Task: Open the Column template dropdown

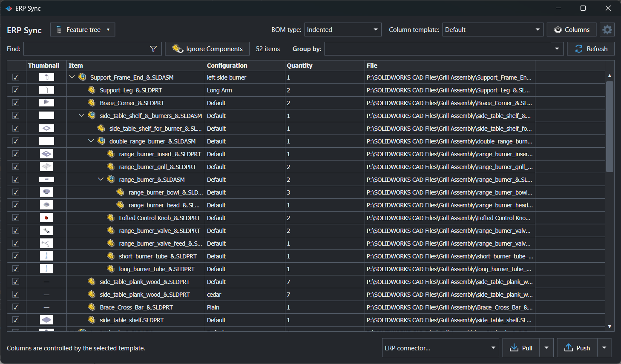Action: [493, 30]
